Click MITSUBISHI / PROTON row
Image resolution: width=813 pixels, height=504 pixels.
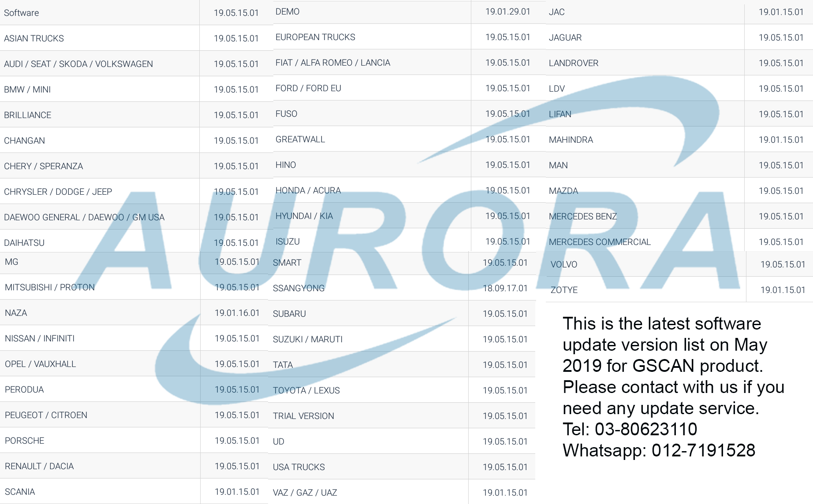(x=50, y=287)
